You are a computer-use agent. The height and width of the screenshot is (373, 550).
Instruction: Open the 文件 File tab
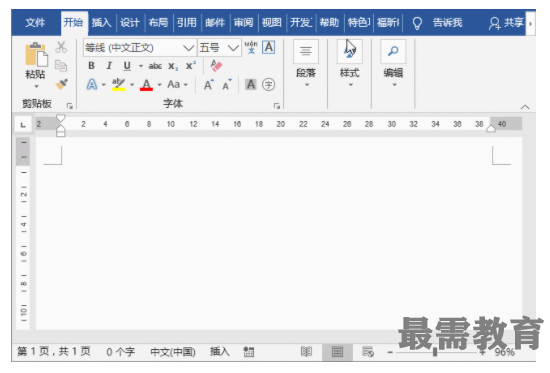35,23
